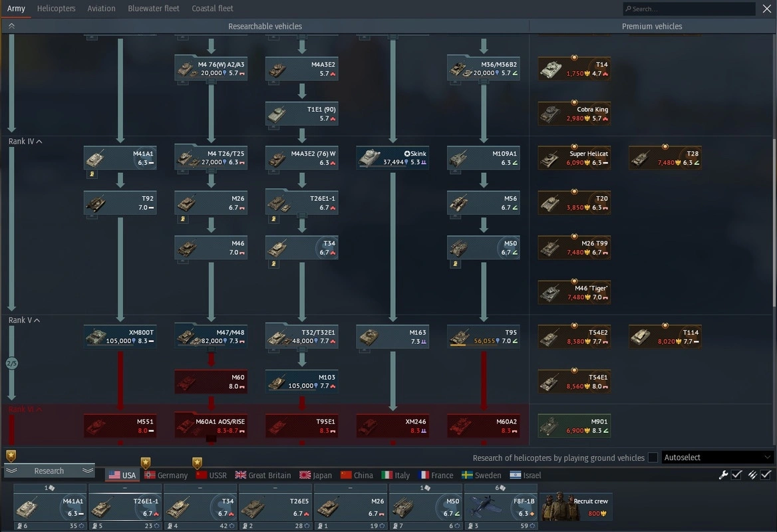Select the premium Cobra King tank
The width and height of the screenshot is (777, 532).
pyautogui.click(x=574, y=114)
